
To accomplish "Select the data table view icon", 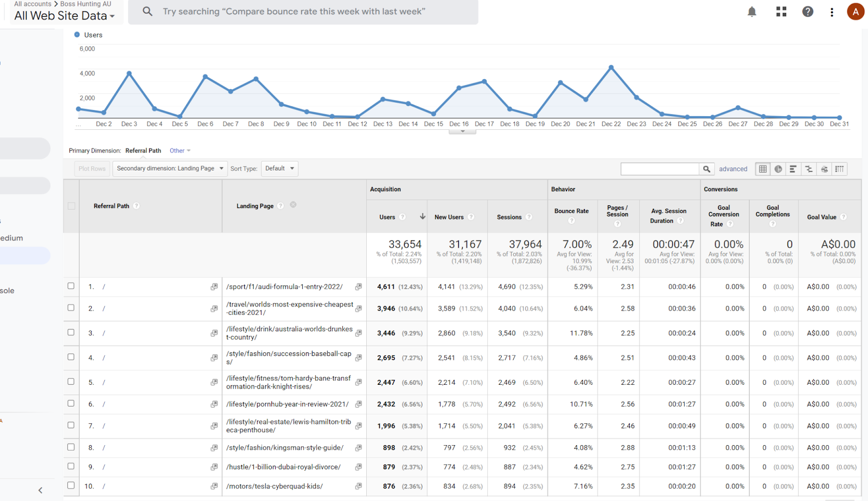I will click(763, 169).
